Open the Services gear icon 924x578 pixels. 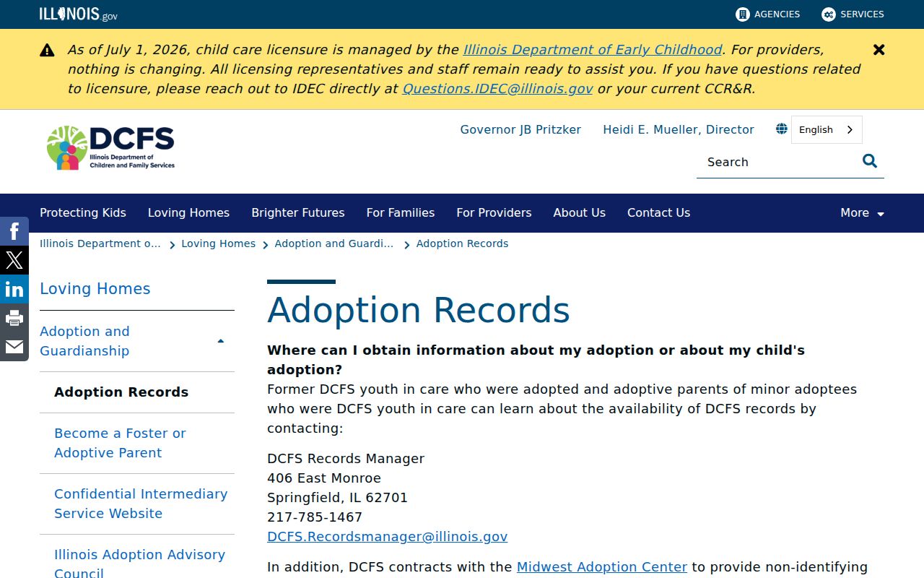click(x=829, y=14)
